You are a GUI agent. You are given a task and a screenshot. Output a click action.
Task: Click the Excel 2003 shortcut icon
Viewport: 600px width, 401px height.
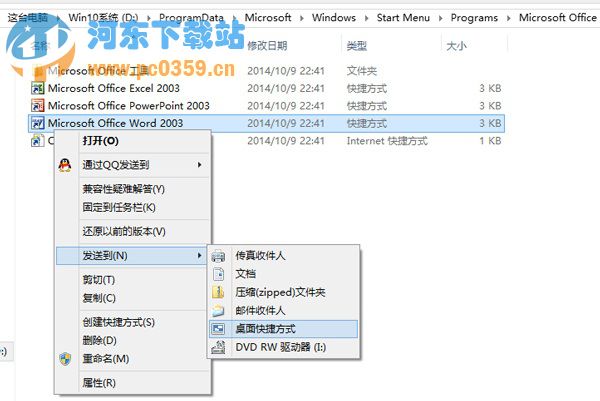(38, 88)
